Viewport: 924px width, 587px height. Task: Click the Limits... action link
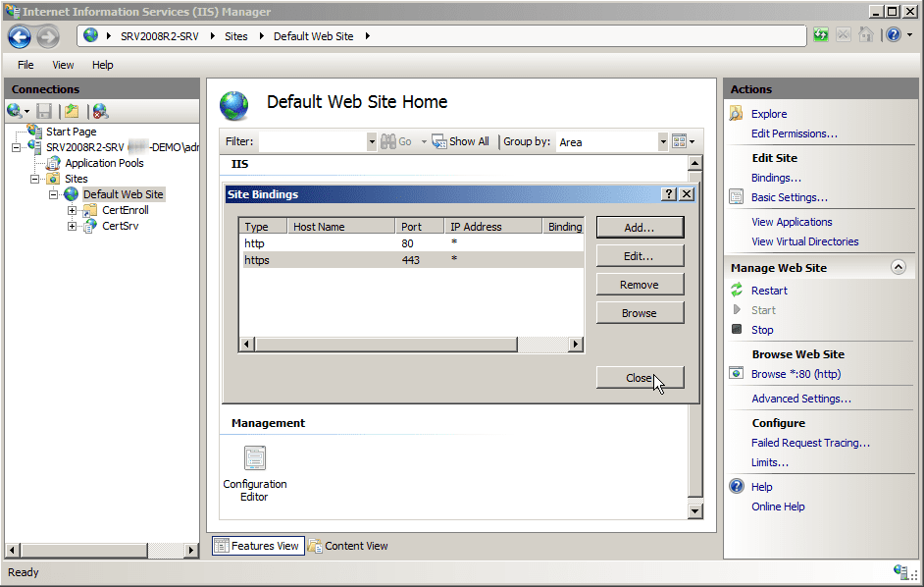(x=770, y=462)
